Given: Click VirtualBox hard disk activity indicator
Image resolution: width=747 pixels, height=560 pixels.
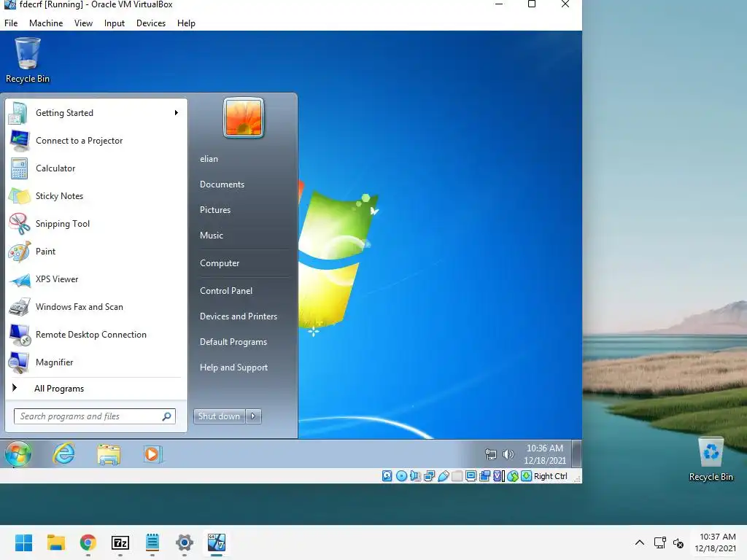Looking at the screenshot, I should [x=387, y=475].
